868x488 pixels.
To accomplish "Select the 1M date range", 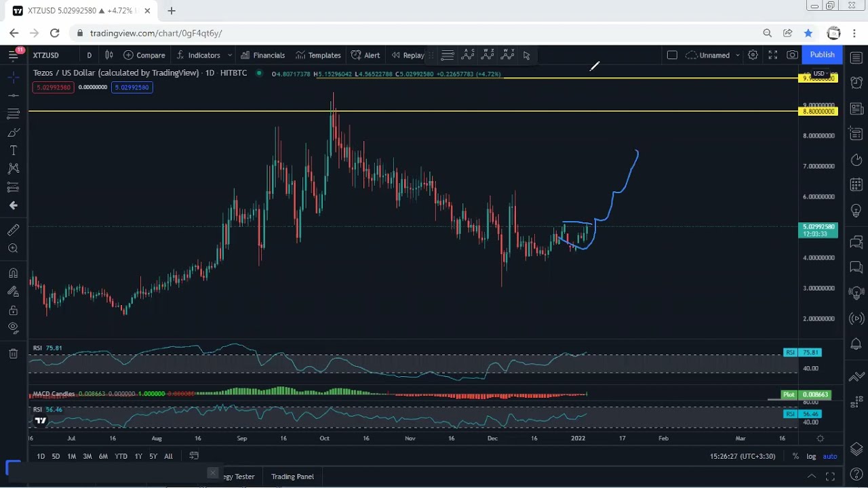I will [x=71, y=456].
